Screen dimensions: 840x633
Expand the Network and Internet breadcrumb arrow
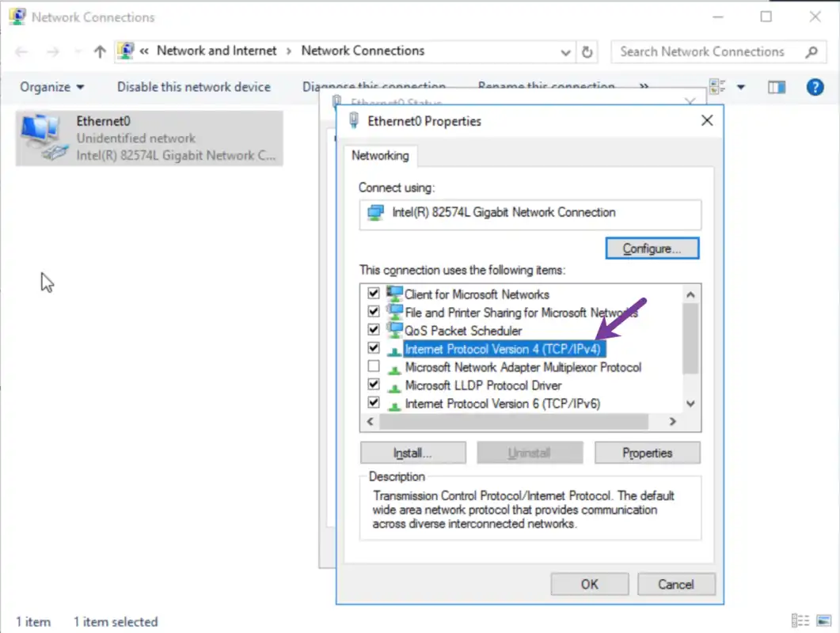click(289, 51)
